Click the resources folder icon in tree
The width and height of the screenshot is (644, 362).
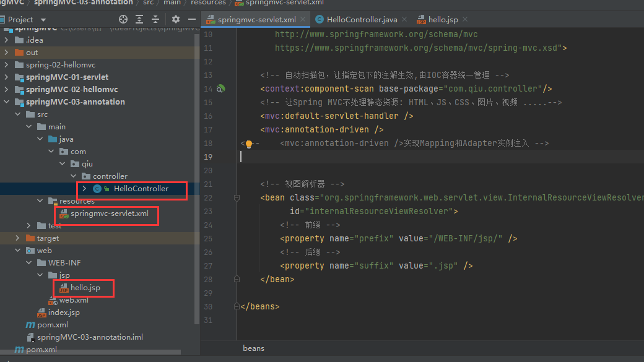pyautogui.click(x=53, y=201)
